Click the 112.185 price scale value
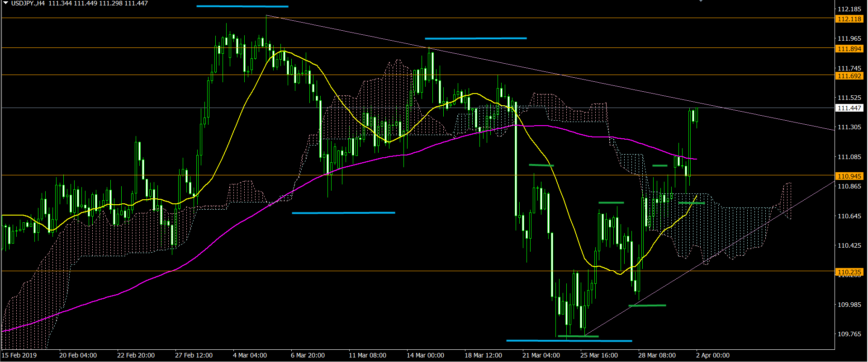 [x=849, y=9]
